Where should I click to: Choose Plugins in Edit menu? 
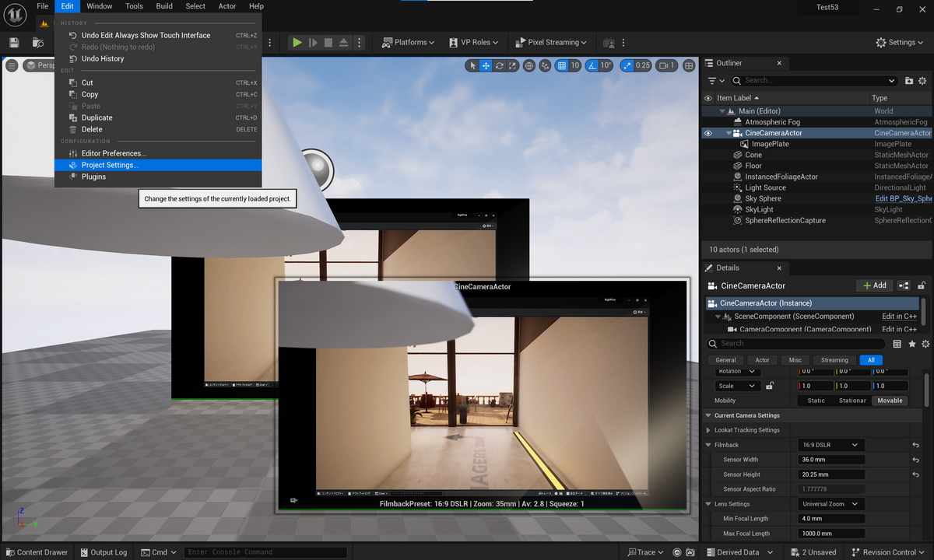coord(158,177)
